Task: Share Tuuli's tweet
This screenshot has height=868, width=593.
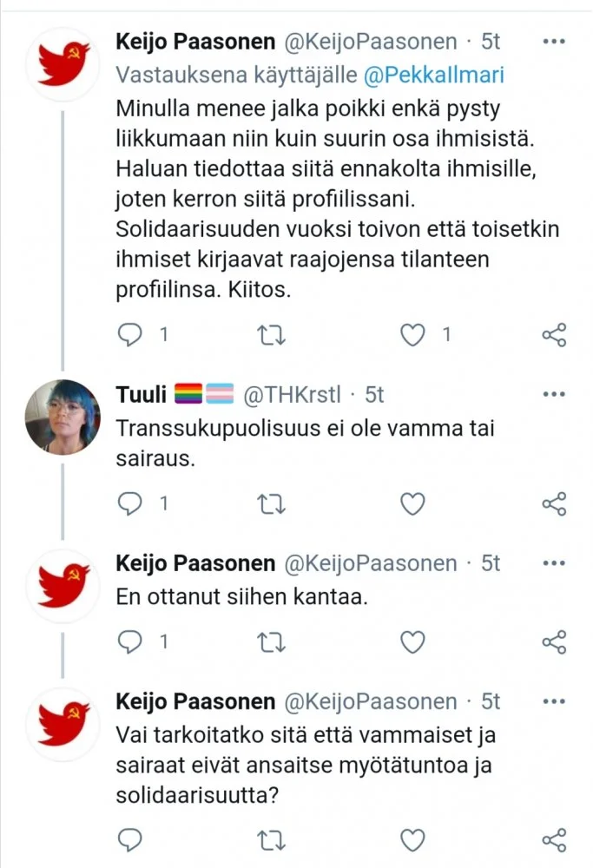Action: tap(553, 503)
